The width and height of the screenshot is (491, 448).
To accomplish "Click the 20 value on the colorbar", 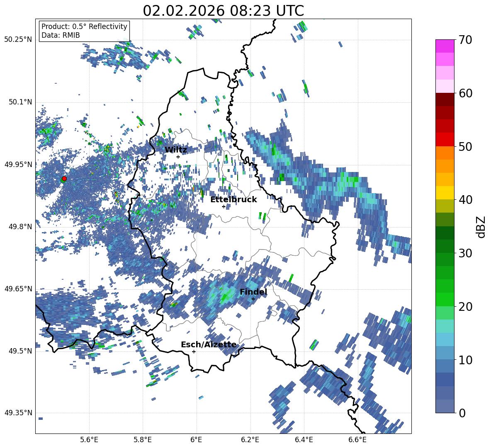I will [465, 307].
